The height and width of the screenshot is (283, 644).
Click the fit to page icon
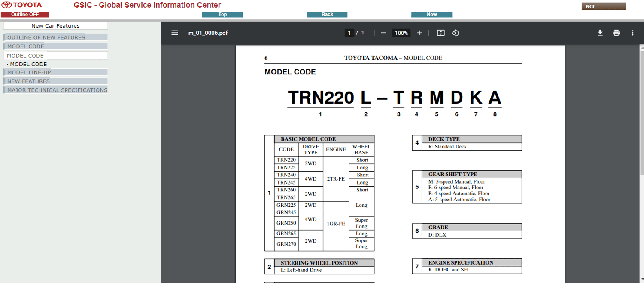440,33
